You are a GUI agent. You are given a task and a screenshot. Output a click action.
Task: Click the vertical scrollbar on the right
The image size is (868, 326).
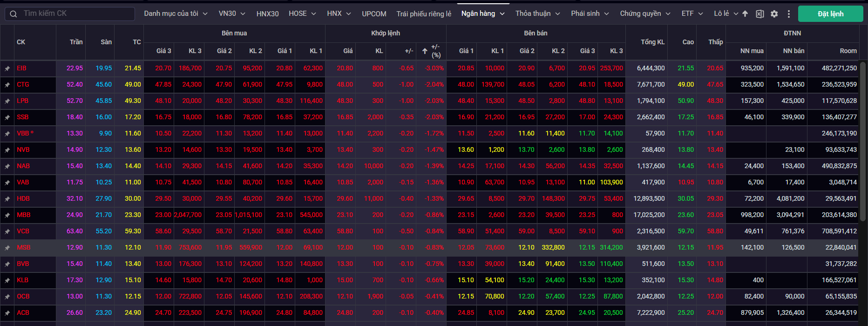[x=862, y=140]
